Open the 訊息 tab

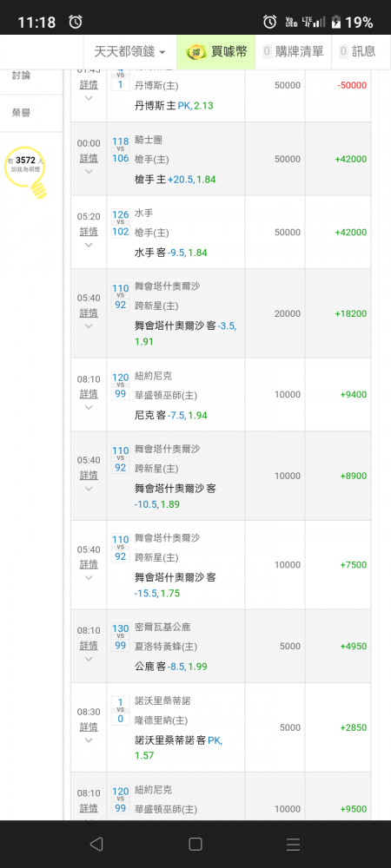pos(357,52)
